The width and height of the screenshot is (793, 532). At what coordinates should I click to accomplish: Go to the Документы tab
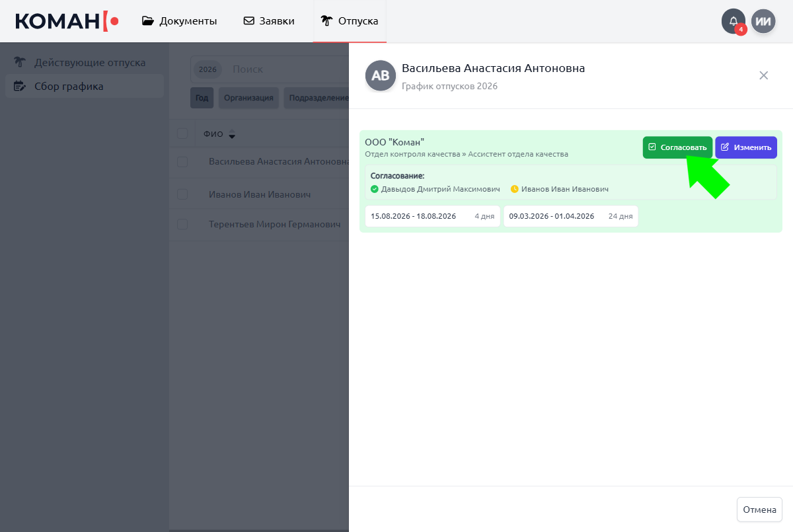coord(180,21)
